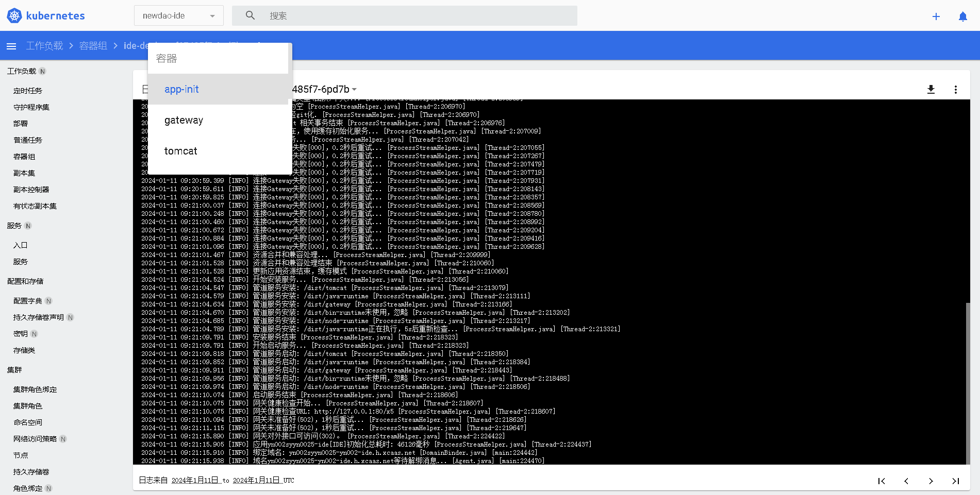The image size is (980, 495).
Task: Open 服务 item below 入口
Action: (x=21, y=262)
